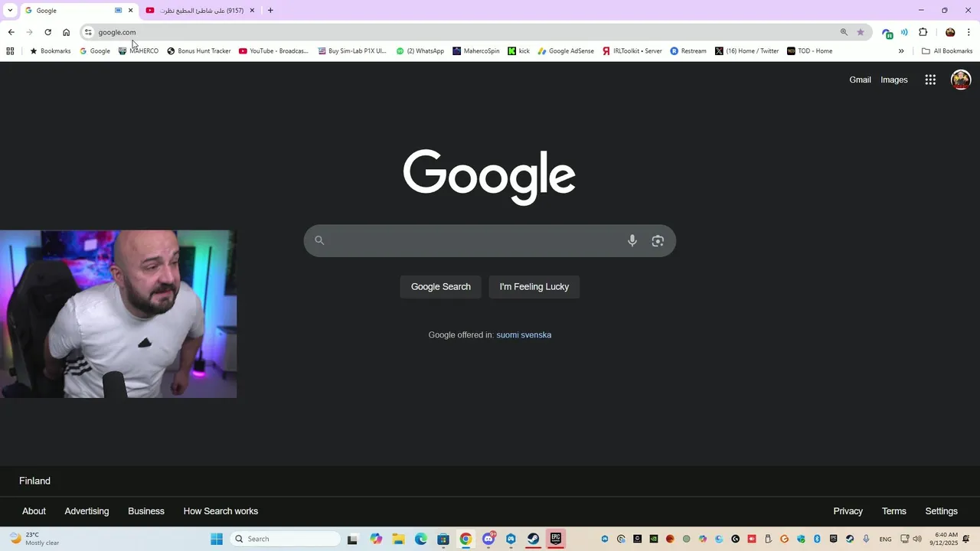This screenshot has height=551, width=980.
Task: Switch to the Google tab
Action: 69,11
